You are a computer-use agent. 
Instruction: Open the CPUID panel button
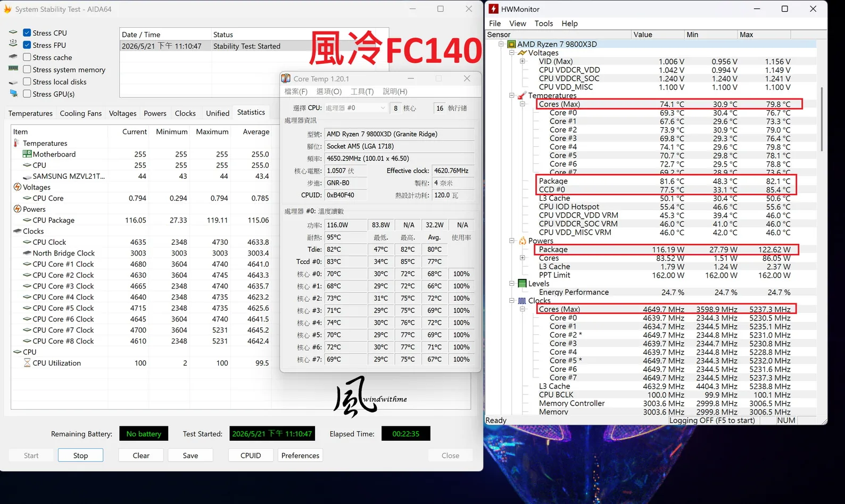[x=251, y=456]
